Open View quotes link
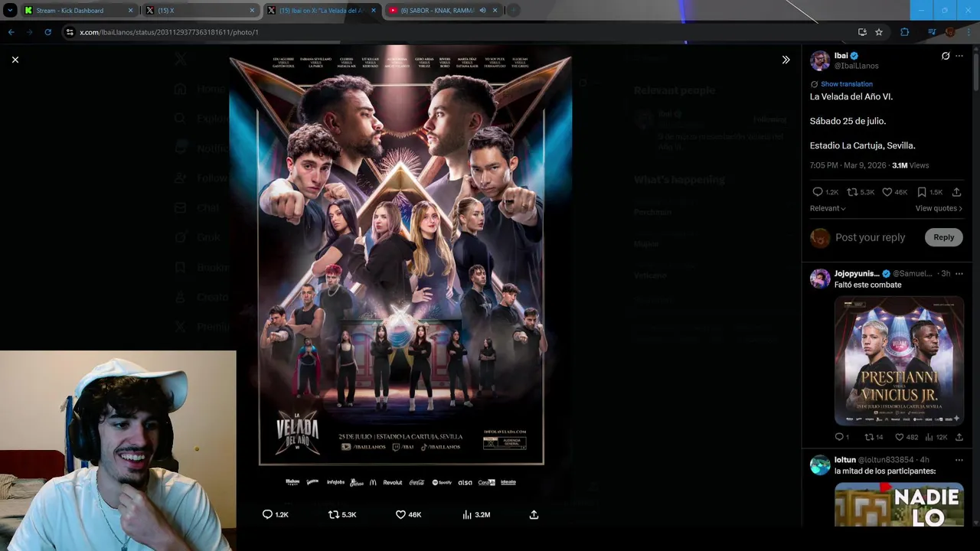980x551 pixels. (x=939, y=208)
